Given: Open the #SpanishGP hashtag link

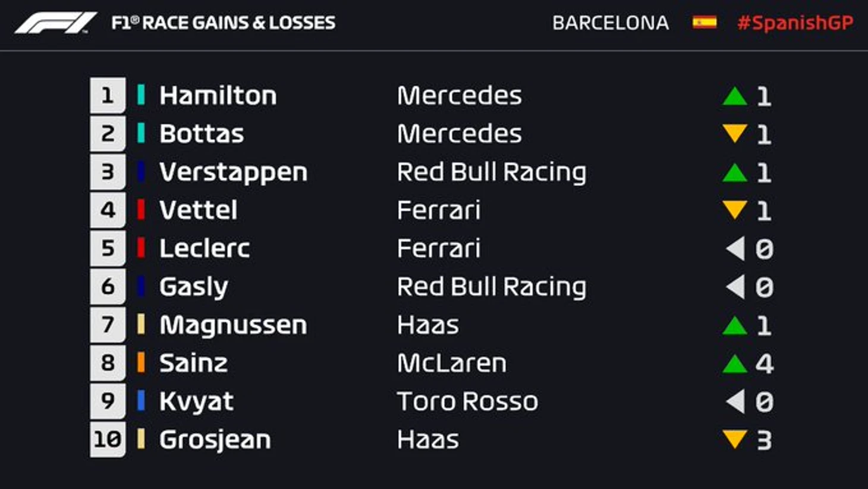Looking at the screenshot, I should tap(795, 23).
